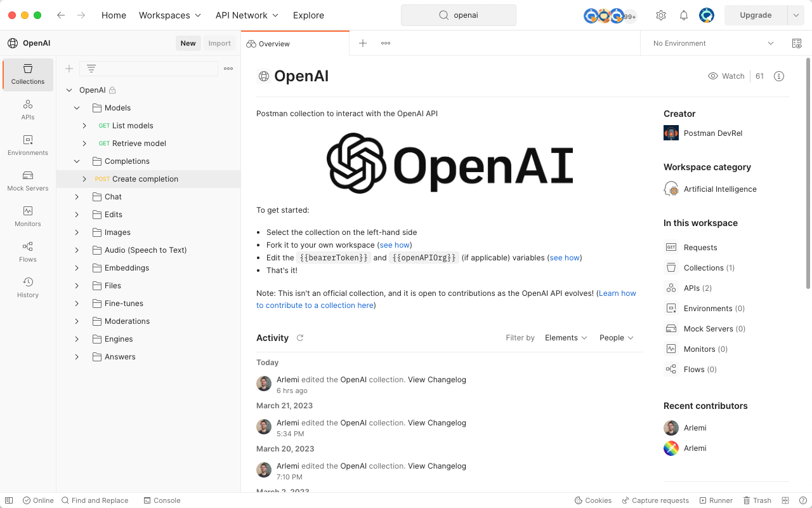Open the notifications bell
Screen dimensions: 812x508
pos(683,15)
